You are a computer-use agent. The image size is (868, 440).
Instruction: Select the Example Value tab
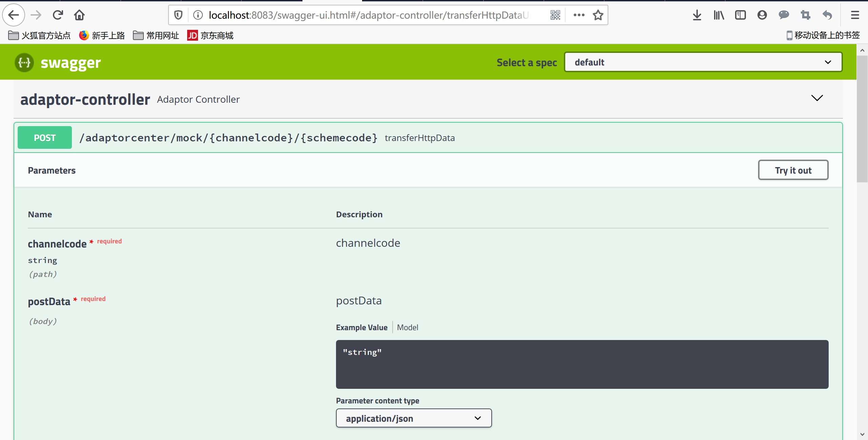[361, 327]
